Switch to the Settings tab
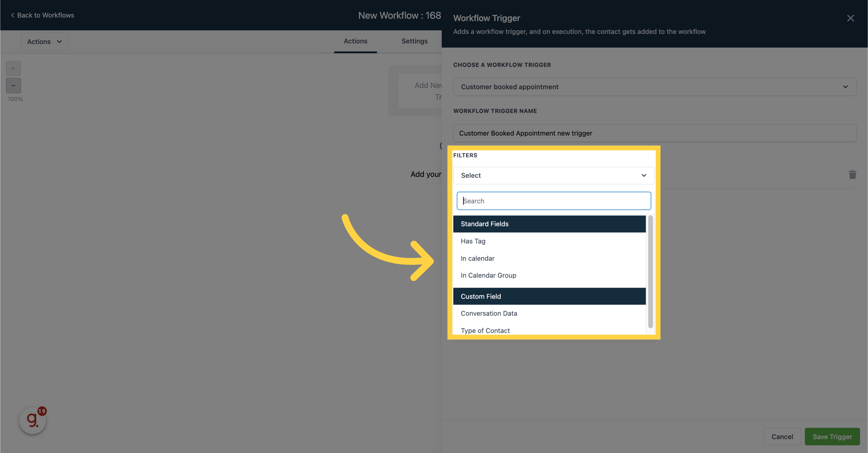 point(414,41)
